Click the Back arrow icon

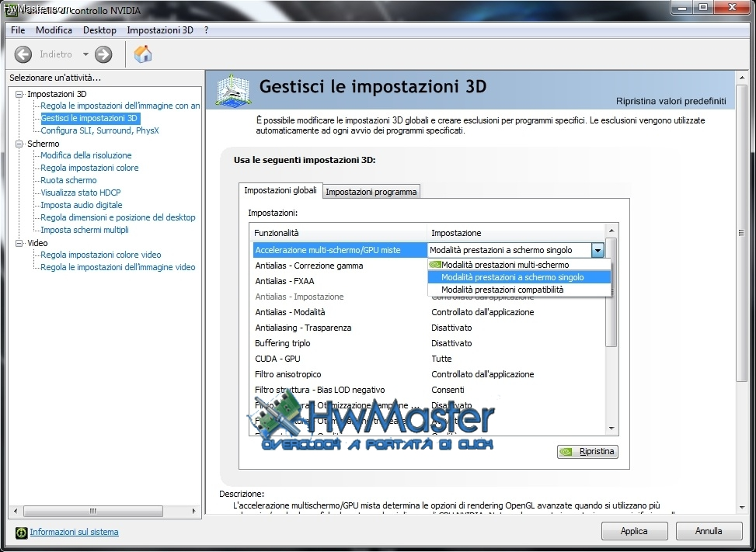coord(23,54)
